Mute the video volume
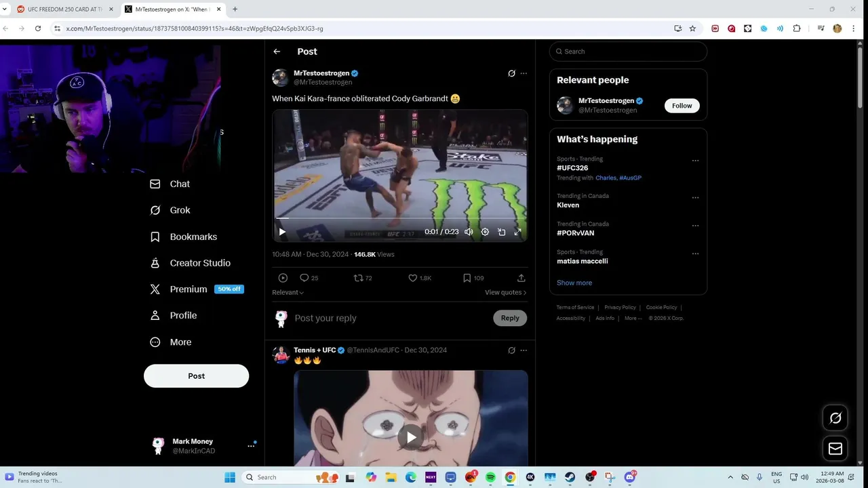This screenshot has width=868, height=488. 469,232
